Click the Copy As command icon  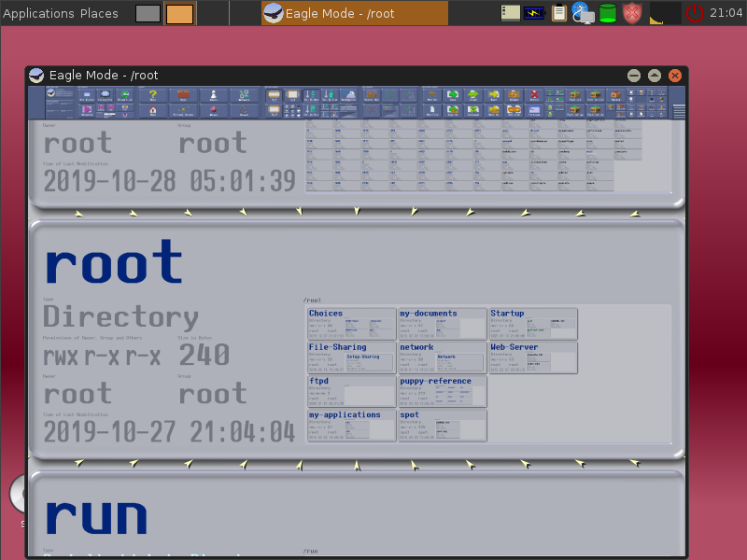pyautogui.click(x=453, y=110)
